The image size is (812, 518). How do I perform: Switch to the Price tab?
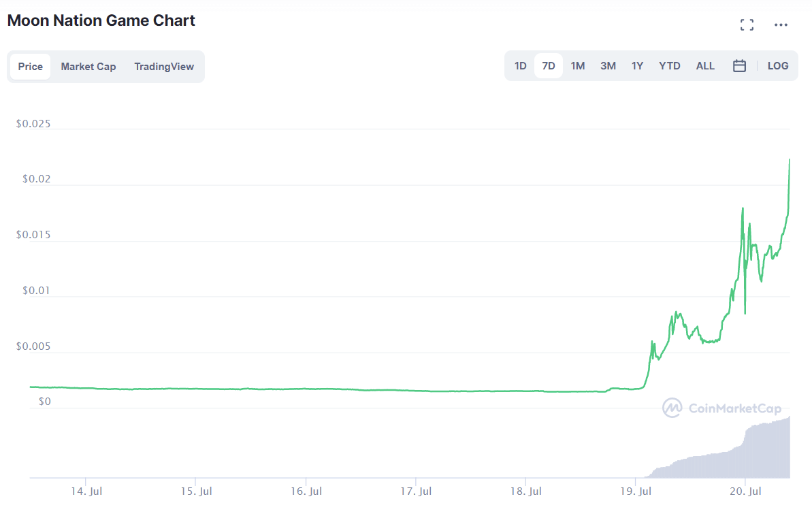click(30, 67)
